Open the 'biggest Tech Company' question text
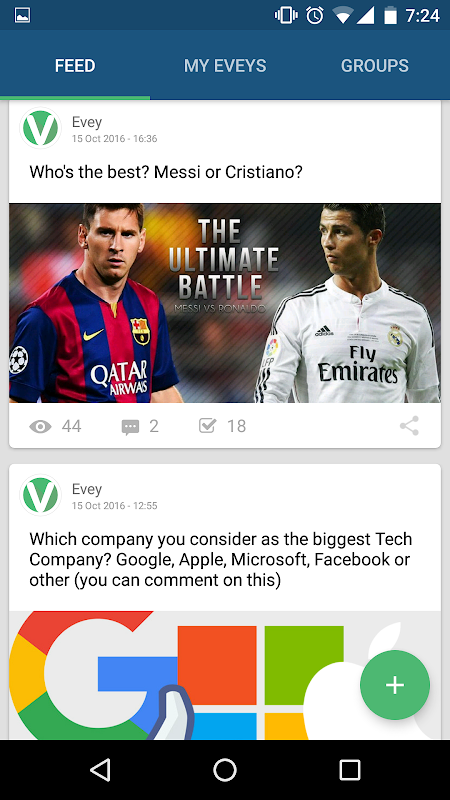450x800 pixels. coord(220,560)
